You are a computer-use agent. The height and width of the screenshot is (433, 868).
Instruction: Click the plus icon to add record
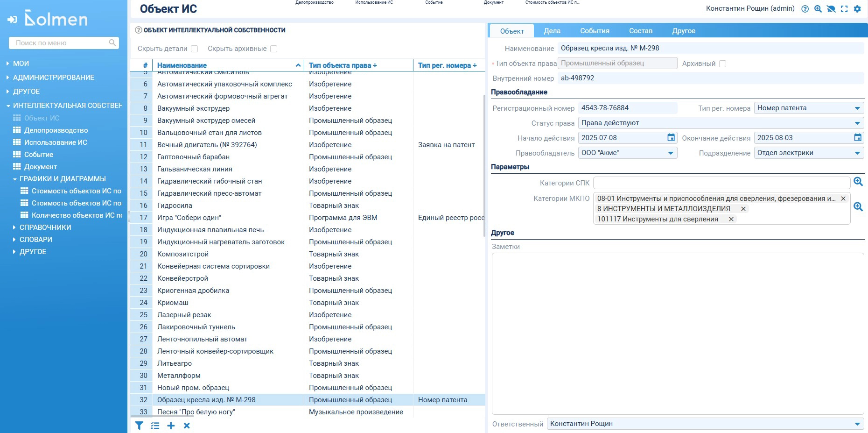point(171,426)
